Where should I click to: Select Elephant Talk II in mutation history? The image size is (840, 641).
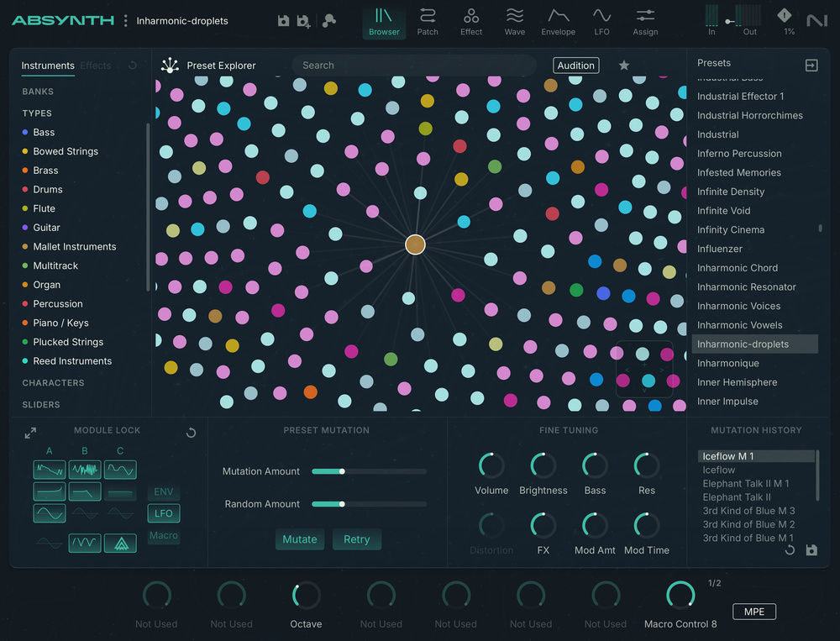coord(736,497)
